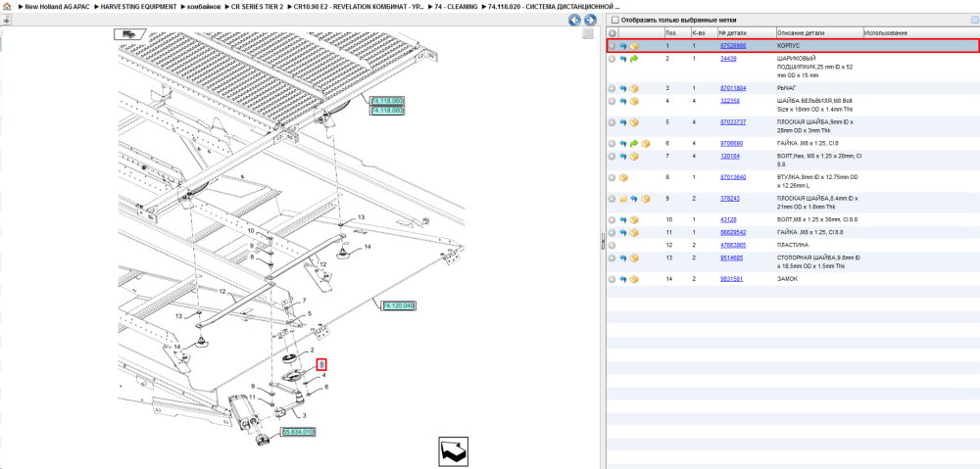Open комбайнов breadcrumb level
This screenshot has width=980, height=469.
[204, 6]
